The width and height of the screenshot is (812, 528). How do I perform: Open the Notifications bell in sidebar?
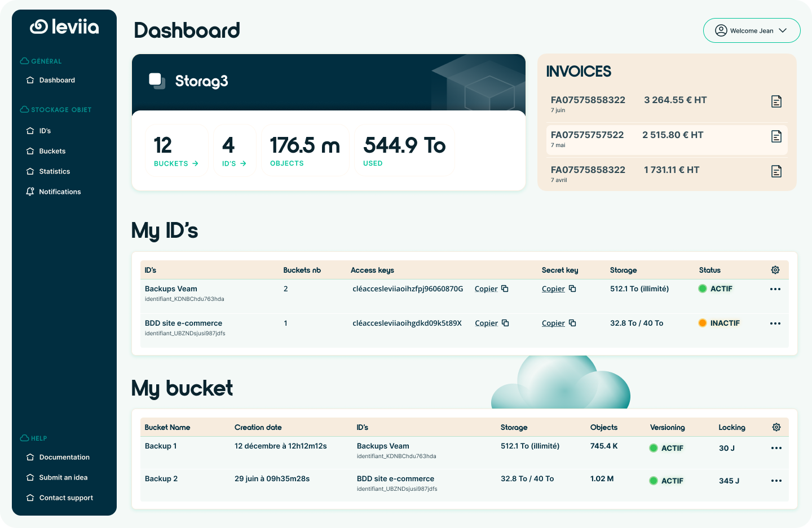coord(30,191)
